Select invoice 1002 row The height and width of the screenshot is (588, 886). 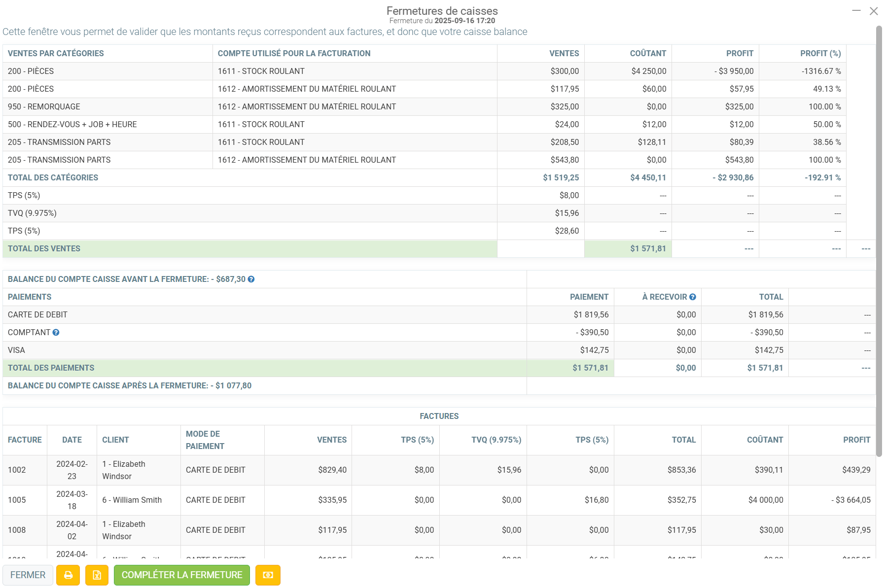439,470
